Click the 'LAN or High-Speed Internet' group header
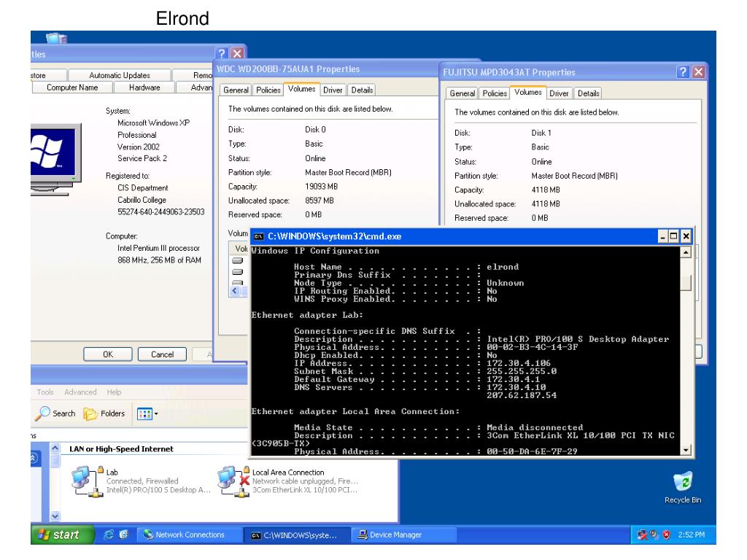 [x=121, y=448]
